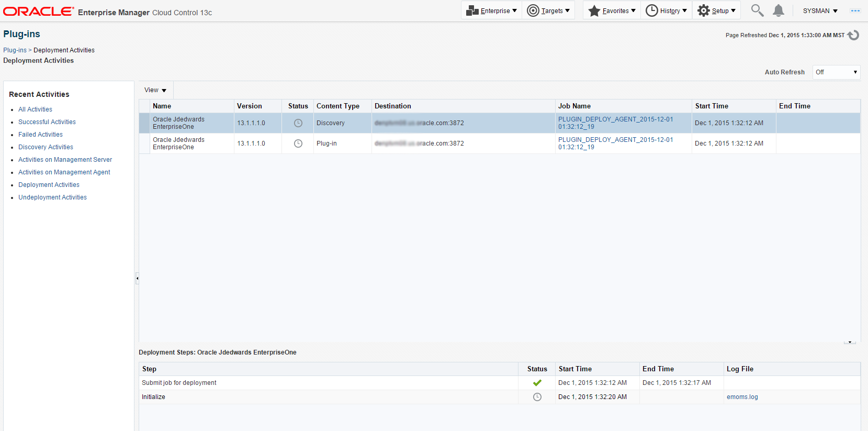
Task: Click Submit job for deployment step
Action: [179, 383]
